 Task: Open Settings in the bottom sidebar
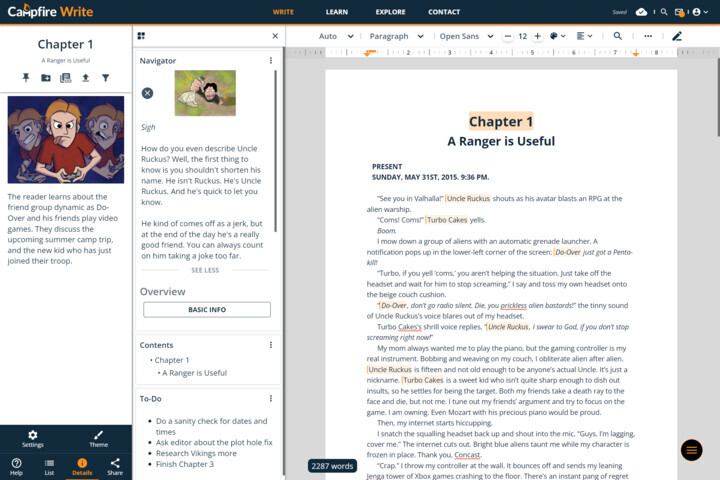pos(33,438)
